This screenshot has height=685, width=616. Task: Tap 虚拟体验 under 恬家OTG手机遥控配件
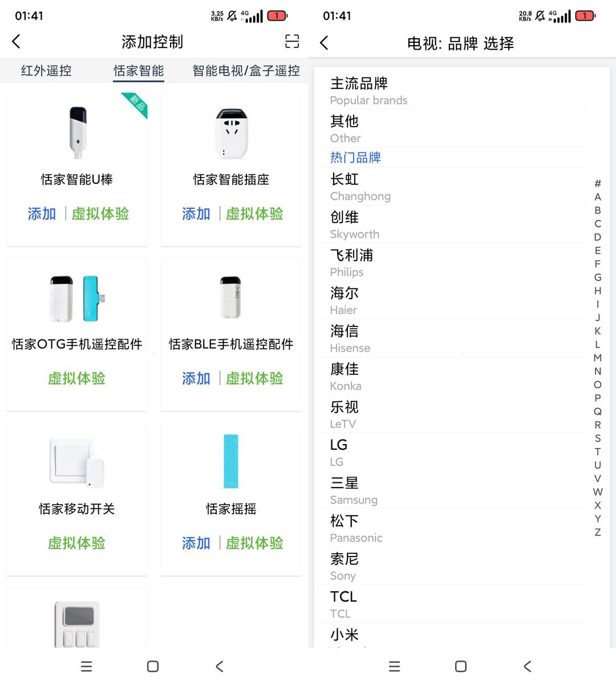[x=77, y=378]
